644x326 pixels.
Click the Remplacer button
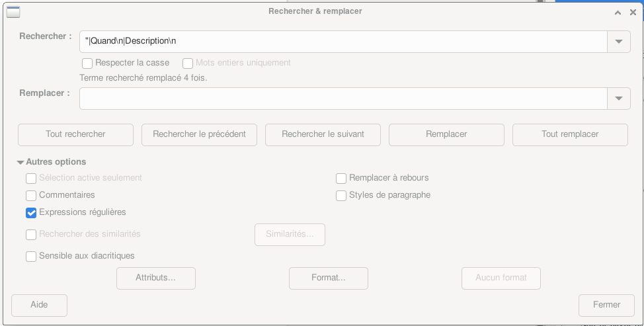446,135
